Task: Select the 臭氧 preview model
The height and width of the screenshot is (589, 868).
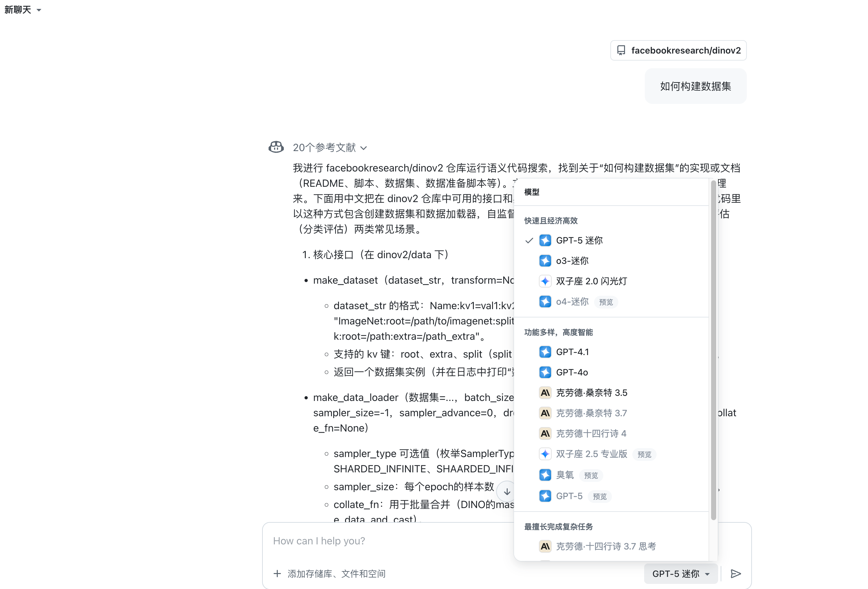Action: click(x=565, y=475)
